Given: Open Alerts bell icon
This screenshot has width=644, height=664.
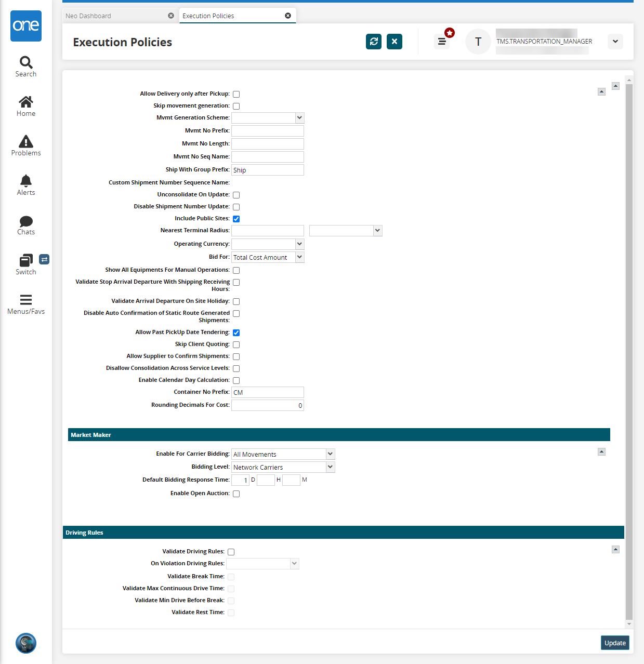Looking at the screenshot, I should point(26,185).
